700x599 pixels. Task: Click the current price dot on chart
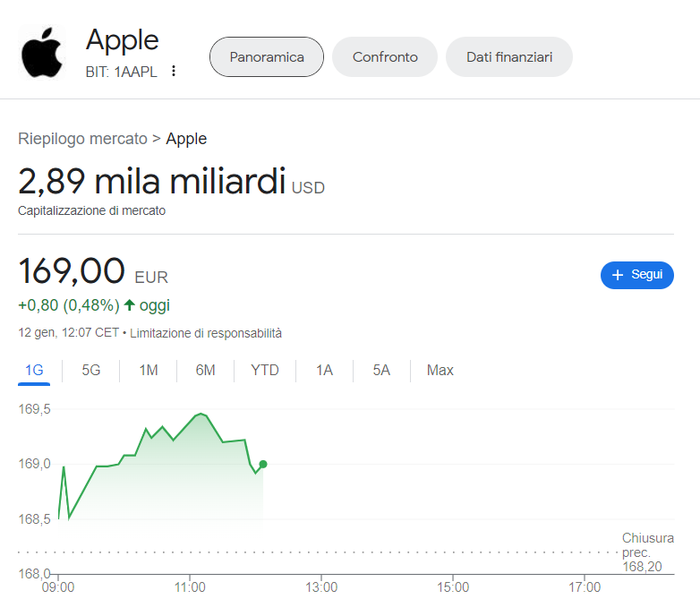(x=262, y=464)
